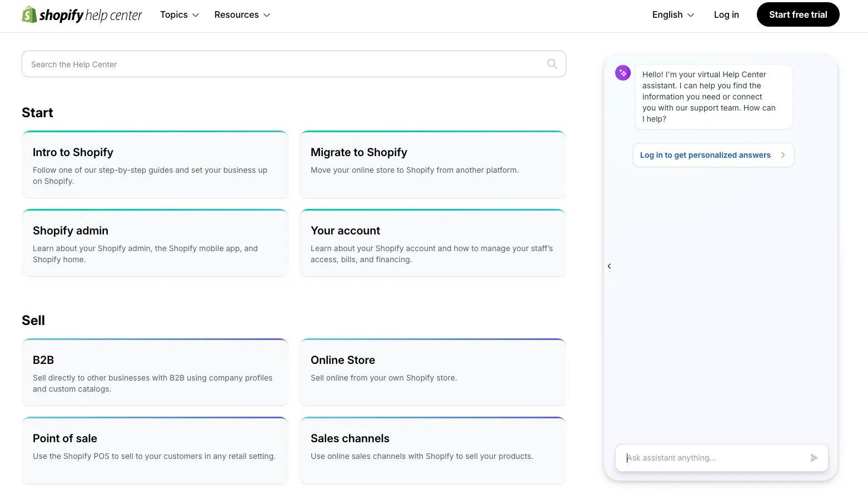This screenshot has height=490, width=868.
Task: Open the Sales channels card
Action: click(432, 451)
